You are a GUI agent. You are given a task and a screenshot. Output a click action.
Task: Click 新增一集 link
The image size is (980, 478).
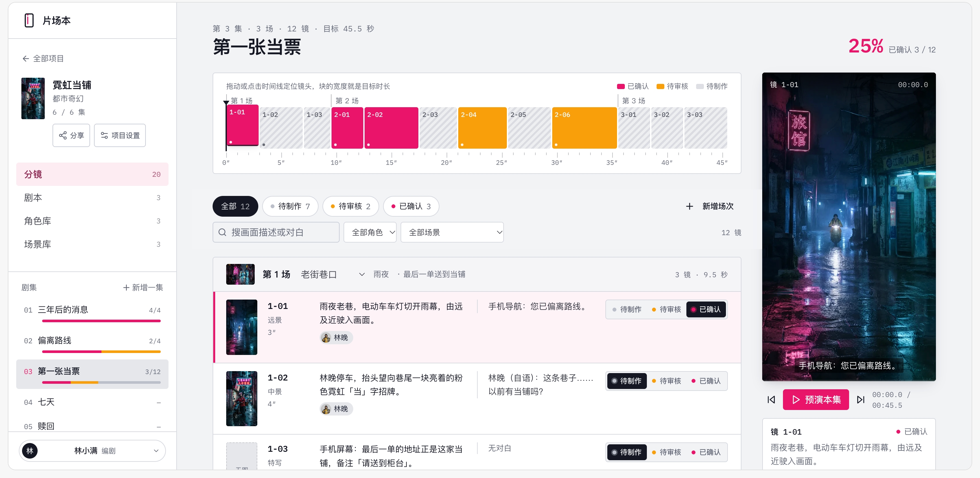(143, 288)
